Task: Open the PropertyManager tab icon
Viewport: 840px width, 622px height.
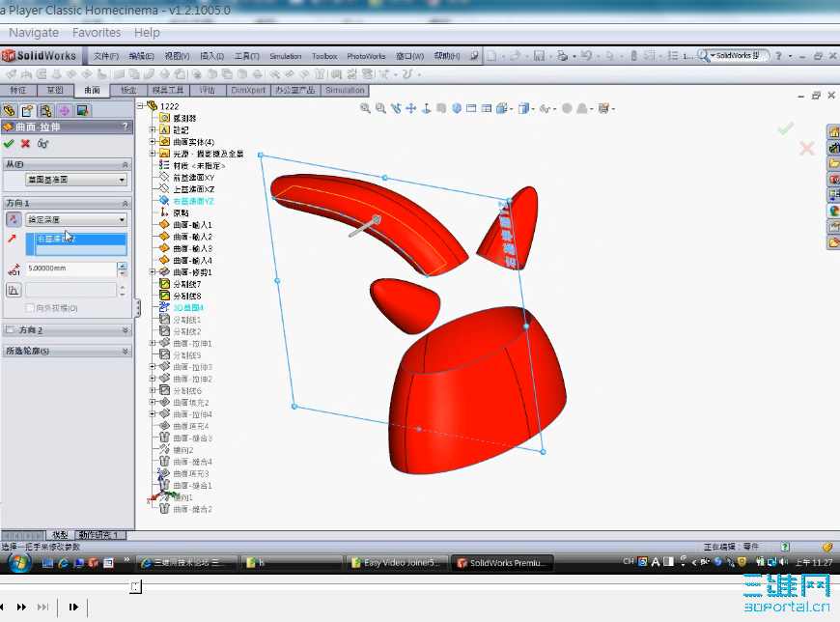Action: pos(27,111)
